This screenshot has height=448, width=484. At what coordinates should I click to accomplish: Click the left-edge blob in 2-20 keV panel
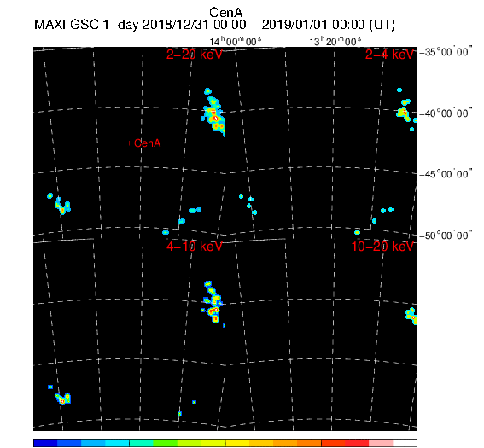click(x=60, y=204)
